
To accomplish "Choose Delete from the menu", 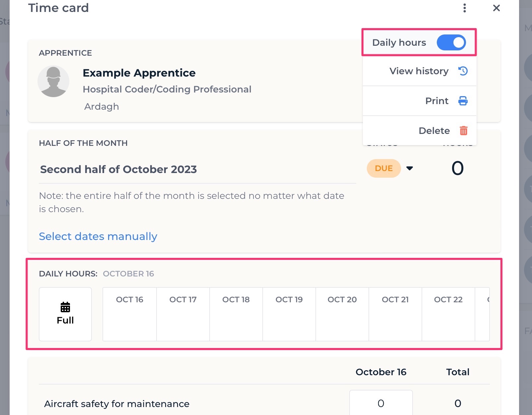I will (420, 131).
